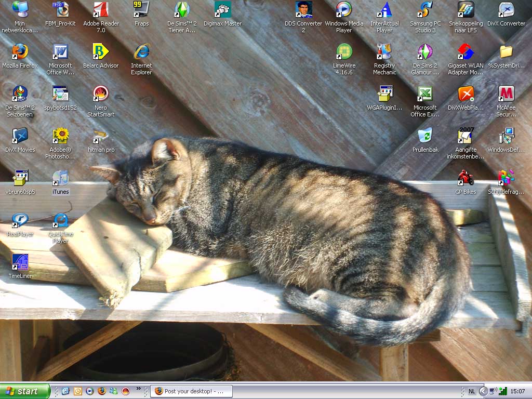
Task: Open Samsung PC Studio 3 icon
Action: (425, 17)
